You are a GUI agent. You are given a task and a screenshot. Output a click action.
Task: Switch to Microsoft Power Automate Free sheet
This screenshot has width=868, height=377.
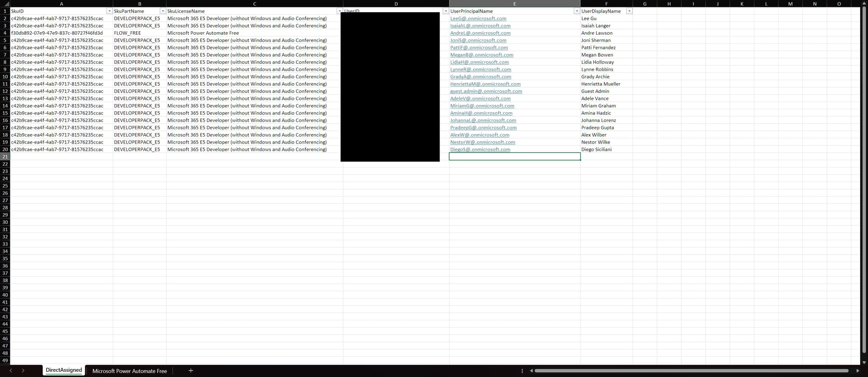(129, 371)
